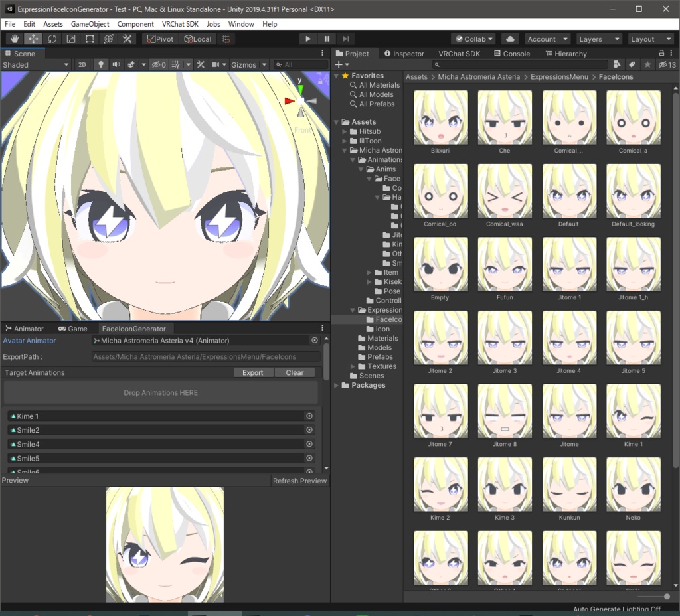Viewport: 680px width, 616px height.
Task: Open Account dropdown
Action: point(547,39)
